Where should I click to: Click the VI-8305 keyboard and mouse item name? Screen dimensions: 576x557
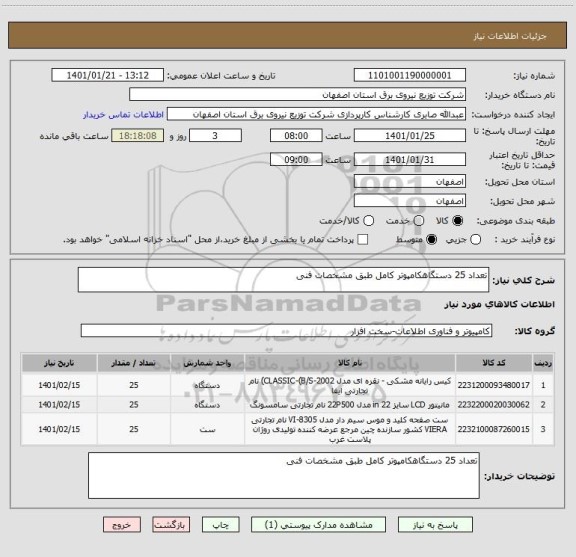[x=350, y=429]
